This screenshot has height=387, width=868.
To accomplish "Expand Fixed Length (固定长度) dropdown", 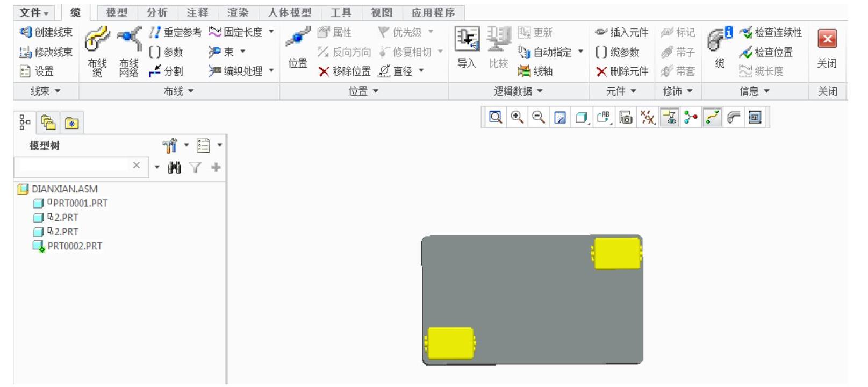I will 271,32.
